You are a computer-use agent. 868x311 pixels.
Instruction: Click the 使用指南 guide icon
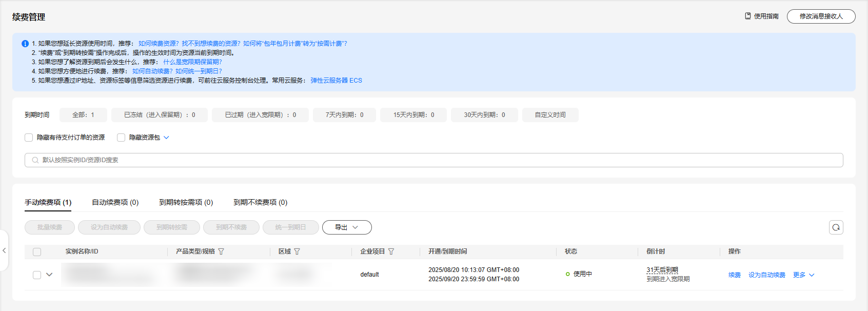748,16
